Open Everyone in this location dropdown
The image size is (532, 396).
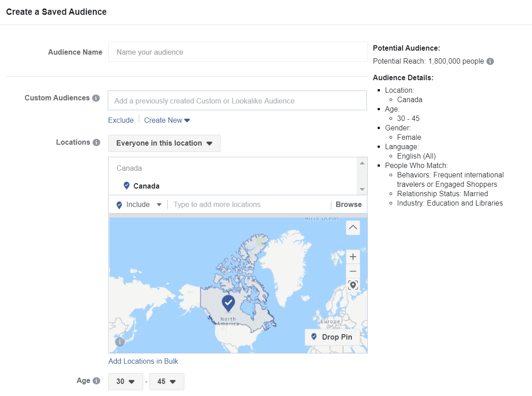click(164, 143)
